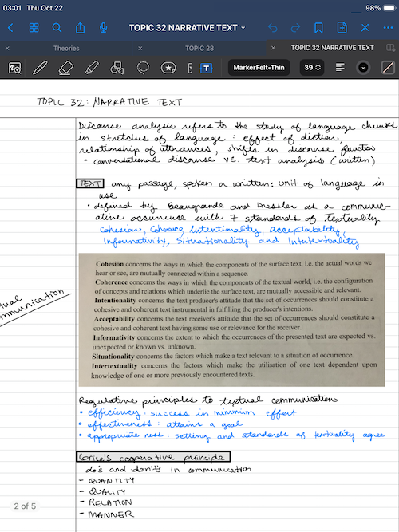399x532 pixels.
Task: Tap the boxed Grice's cooperative principle heading
Action: 153,457
